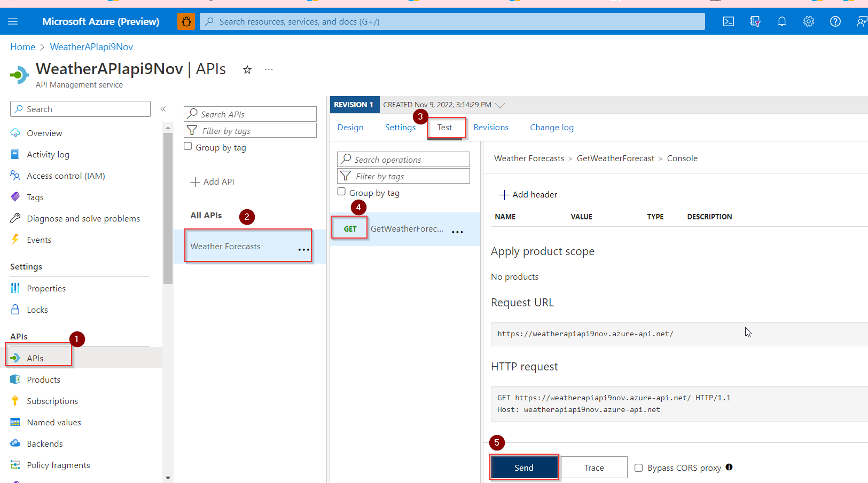Open the ellipsis menu beside the page title
This screenshot has height=483, width=868.
[x=269, y=69]
